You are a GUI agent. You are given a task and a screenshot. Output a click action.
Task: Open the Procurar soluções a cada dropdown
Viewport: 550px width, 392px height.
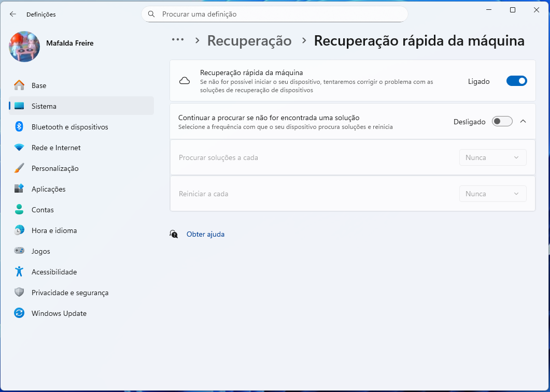click(x=492, y=157)
